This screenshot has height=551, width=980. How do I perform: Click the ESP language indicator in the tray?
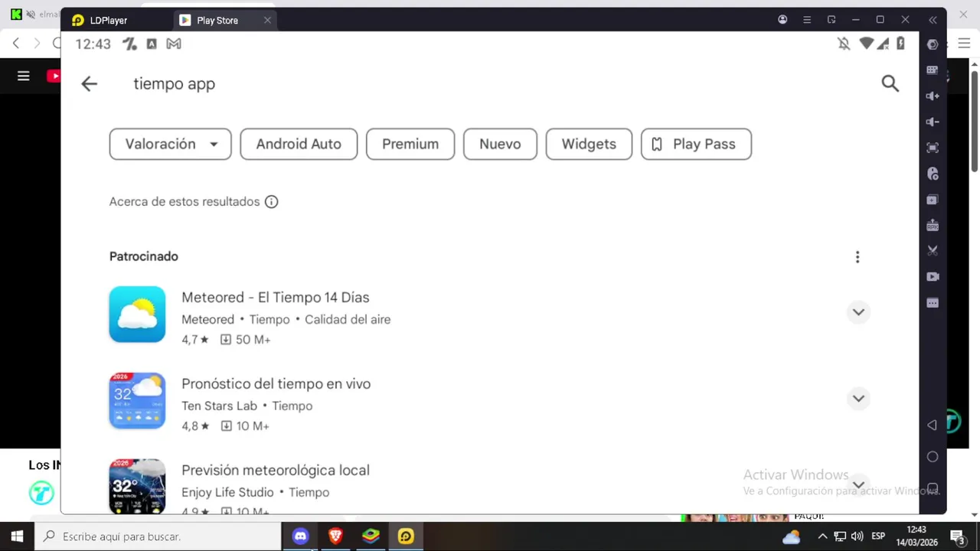(x=878, y=536)
